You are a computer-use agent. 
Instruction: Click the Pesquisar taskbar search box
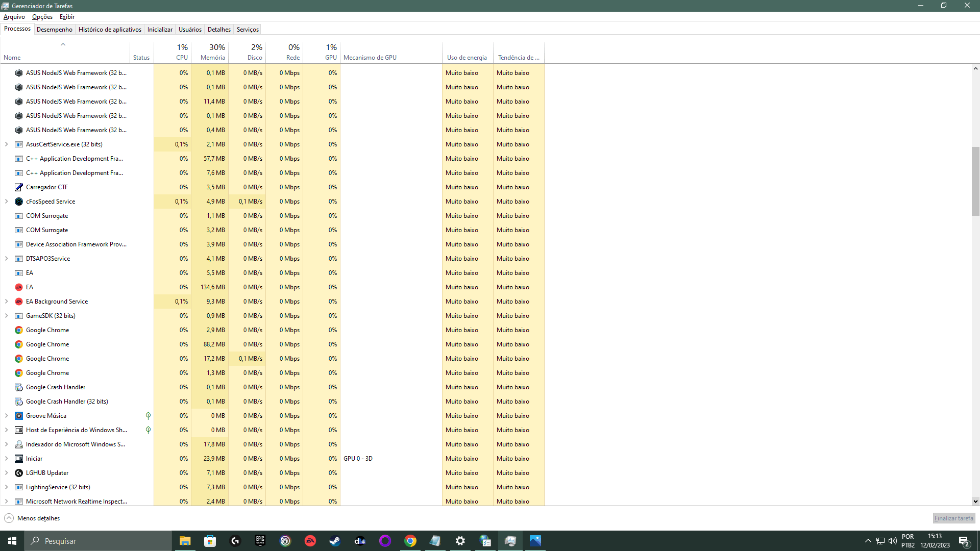98,541
